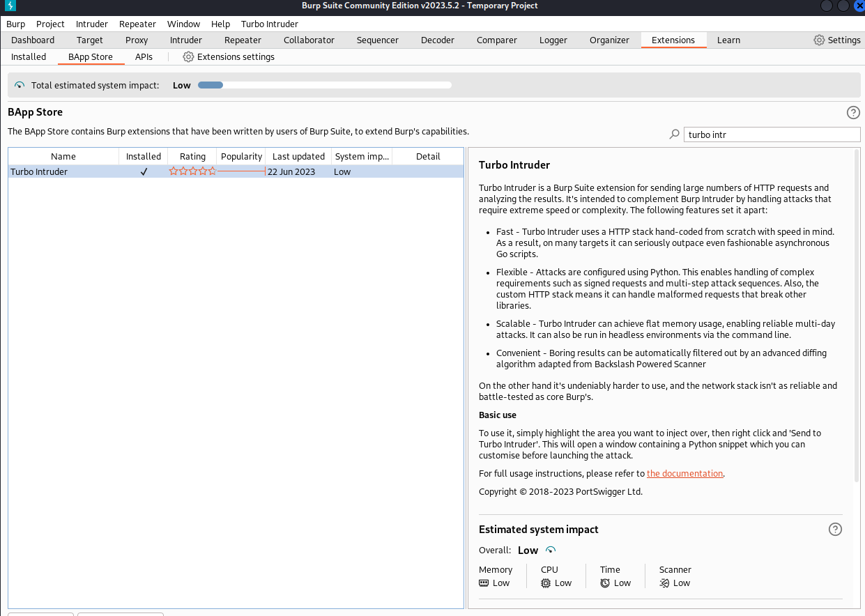
Task: Click the Overall Low gauge icon
Action: [551, 550]
